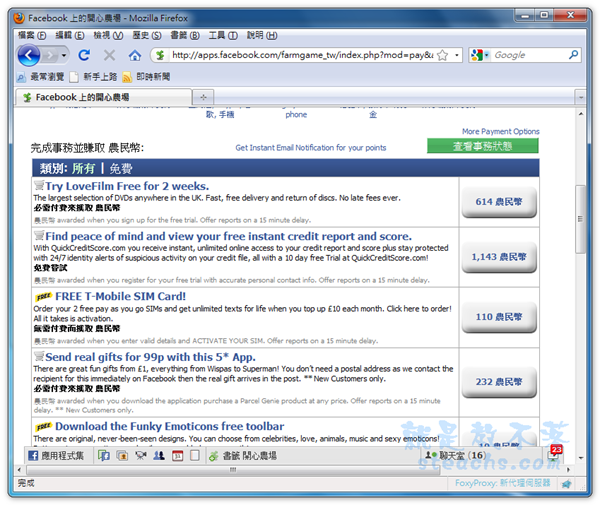Viewport: 600px width, 505px height.
Task: Open the back/forward history dropdown
Action: point(64,55)
